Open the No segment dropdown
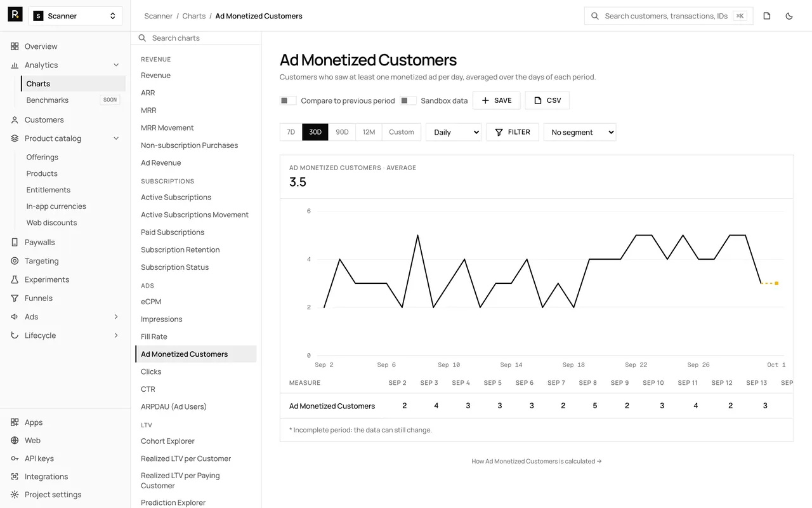The width and height of the screenshot is (812, 508). (x=580, y=132)
